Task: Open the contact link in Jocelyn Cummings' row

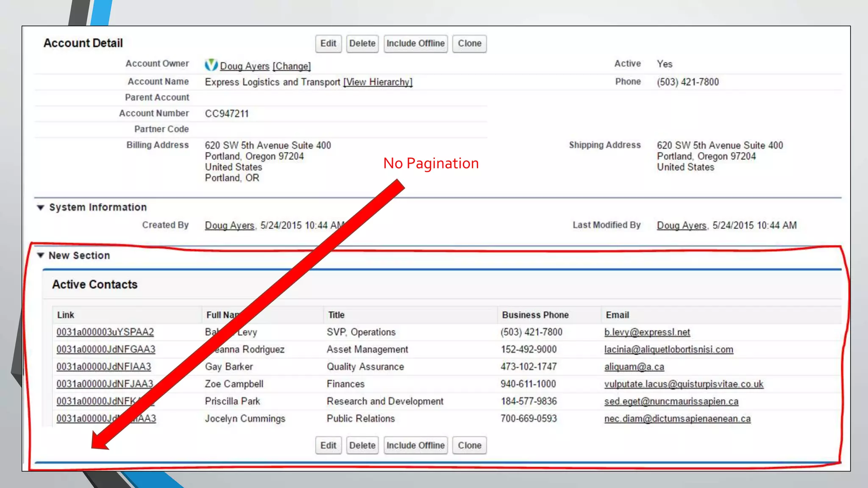Action: tap(106, 419)
